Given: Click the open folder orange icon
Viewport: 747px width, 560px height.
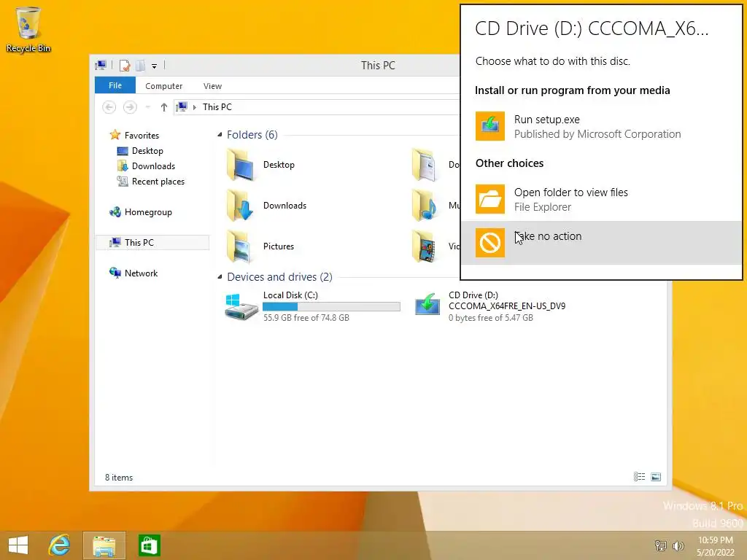Looking at the screenshot, I should pos(489,199).
